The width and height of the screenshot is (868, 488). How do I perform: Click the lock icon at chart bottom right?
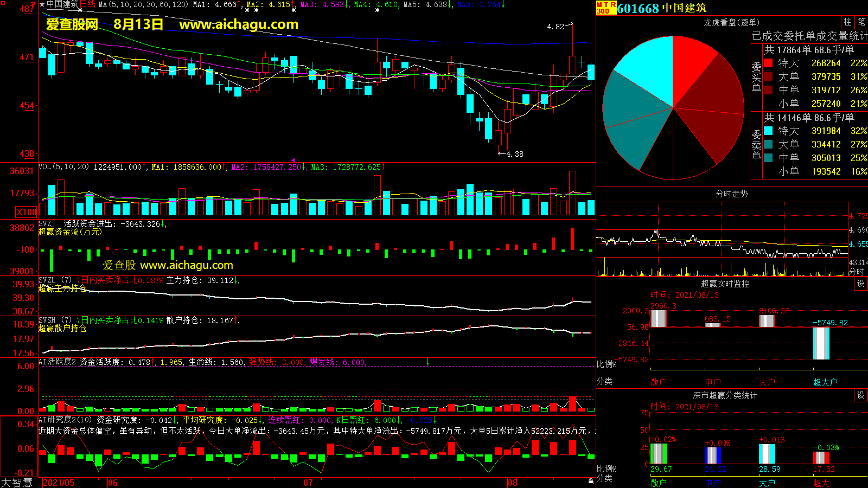[591, 481]
